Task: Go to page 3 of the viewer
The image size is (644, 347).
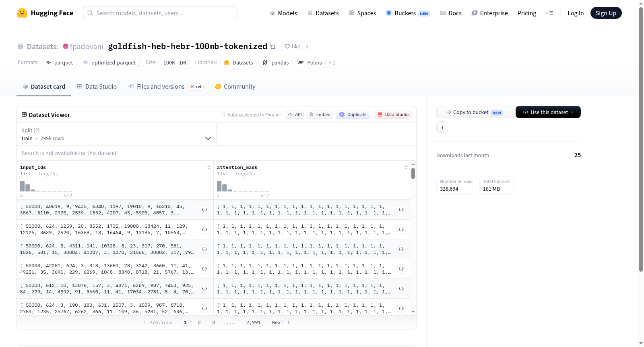Action: (x=213, y=322)
